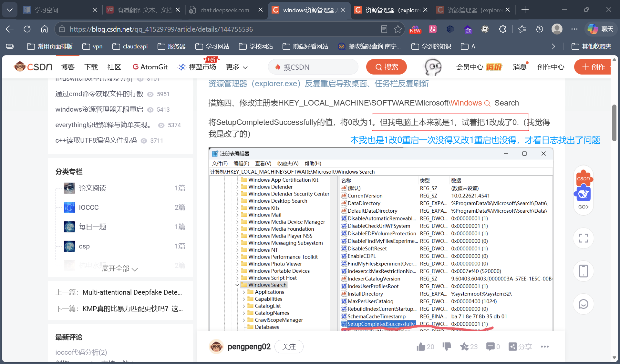The width and height of the screenshot is (620, 364).
Task: Open the 下载 menu in CSDN nav
Action: 91,67
